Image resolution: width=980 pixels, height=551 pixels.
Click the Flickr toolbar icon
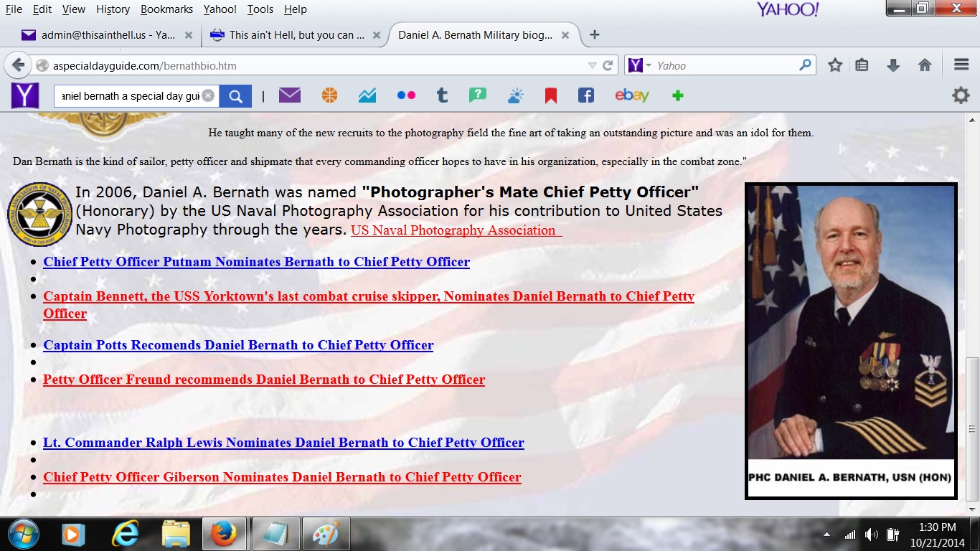(406, 95)
